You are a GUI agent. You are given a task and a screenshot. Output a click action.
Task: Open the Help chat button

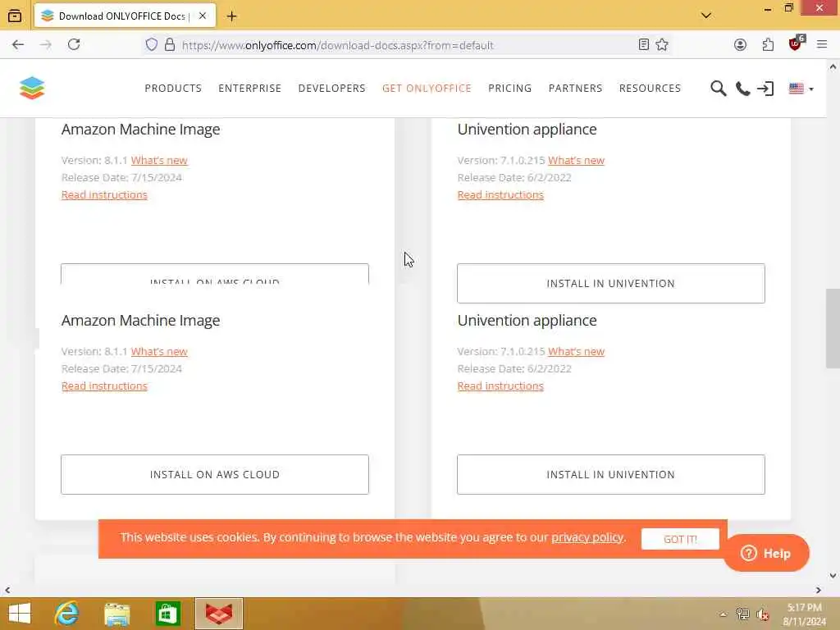point(767,553)
